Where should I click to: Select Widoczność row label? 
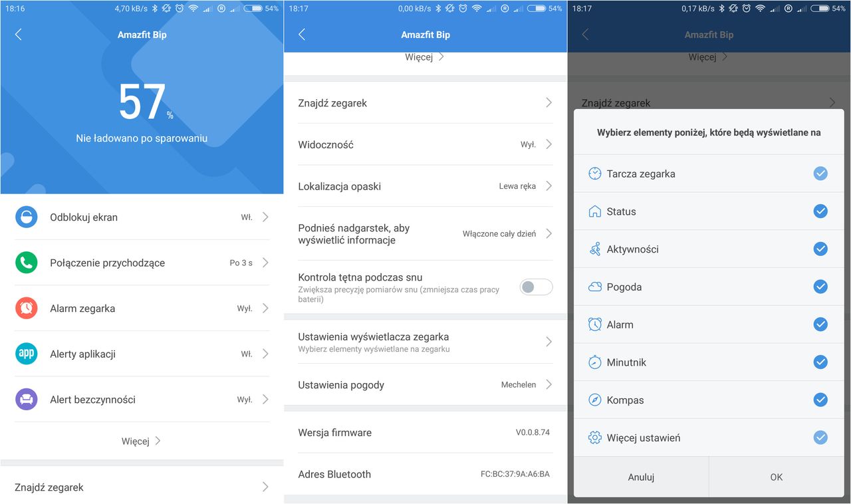point(326,144)
